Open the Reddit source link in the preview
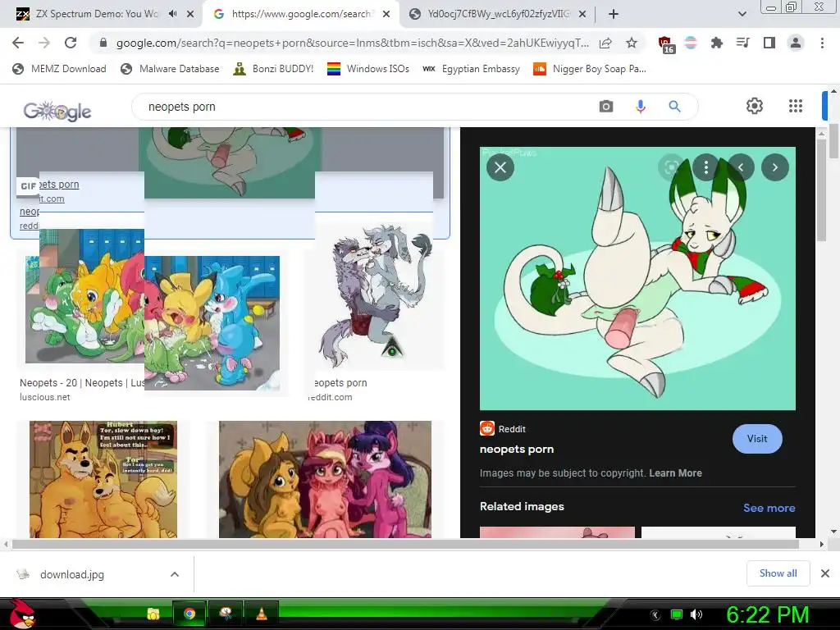840x630 pixels. coord(503,428)
